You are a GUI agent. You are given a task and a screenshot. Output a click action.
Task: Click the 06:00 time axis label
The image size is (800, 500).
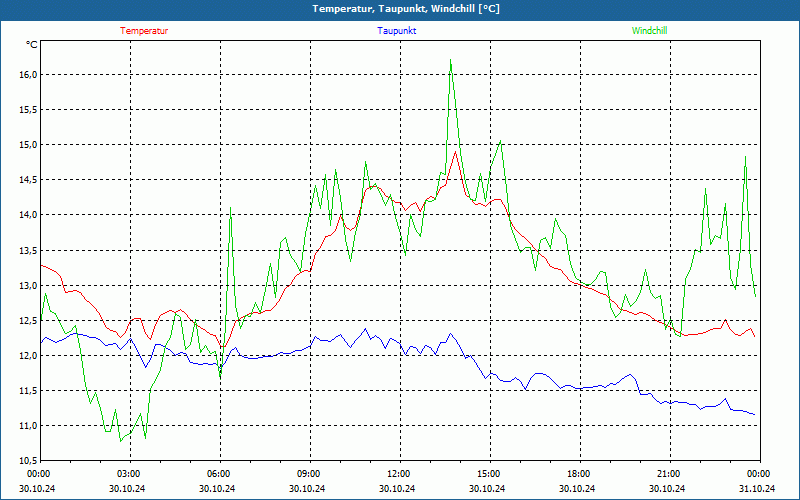point(219,474)
